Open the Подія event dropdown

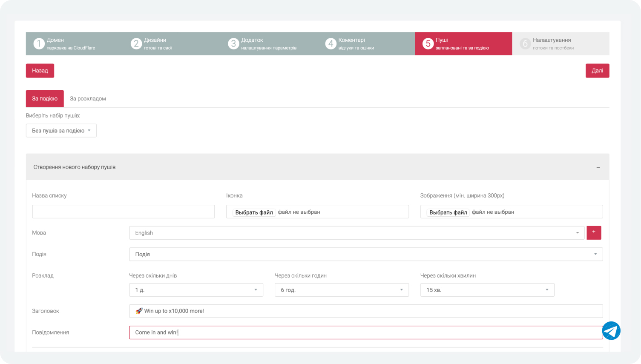pos(365,254)
